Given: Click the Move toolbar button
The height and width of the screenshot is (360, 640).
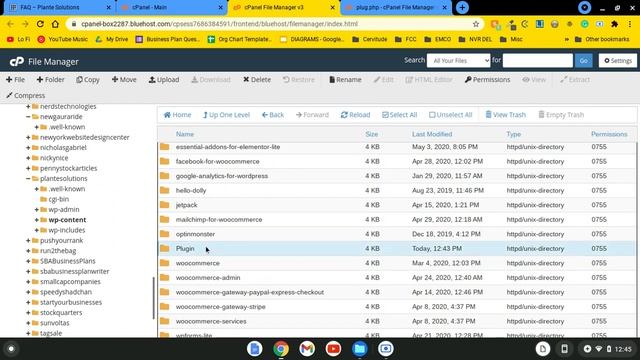Looking at the screenshot, I should [124, 80].
